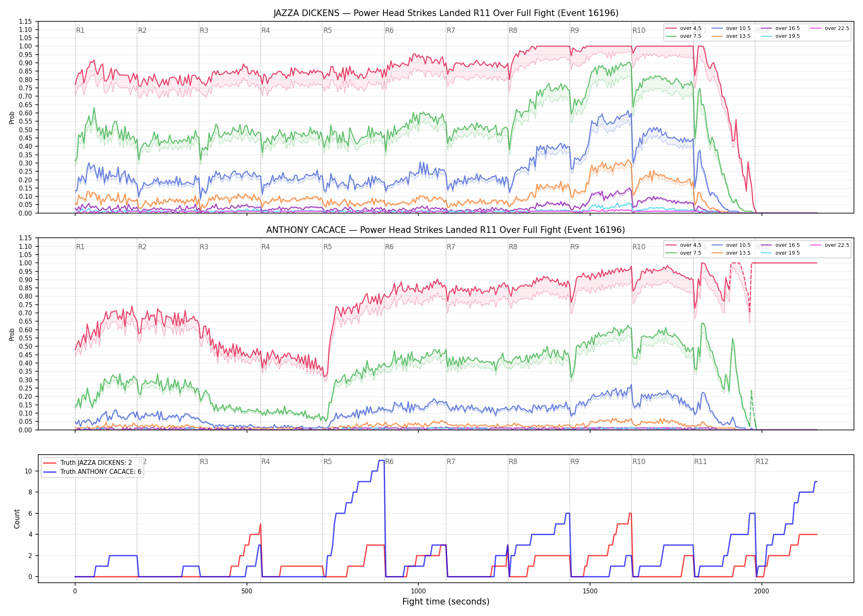Click the '2000' x-axis tick label

761,591
